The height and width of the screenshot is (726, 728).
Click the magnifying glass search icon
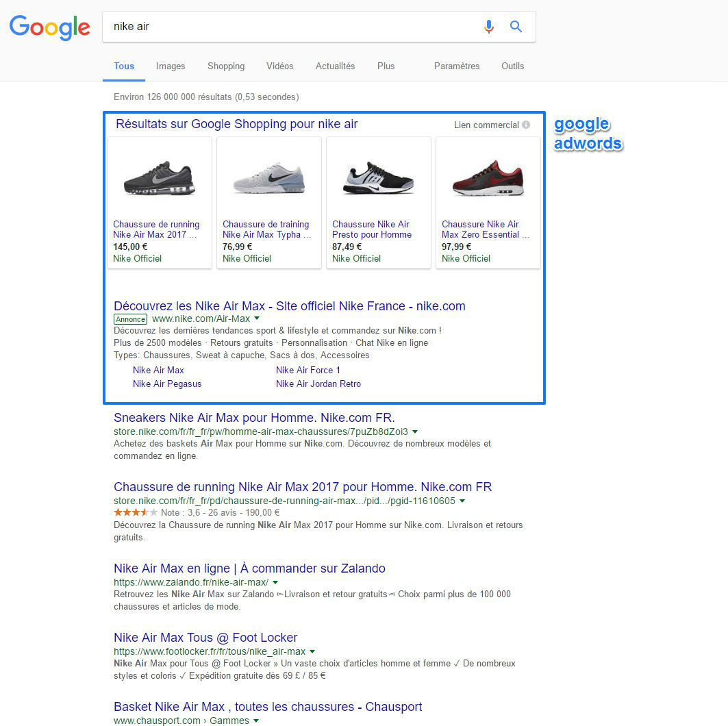[x=516, y=27]
